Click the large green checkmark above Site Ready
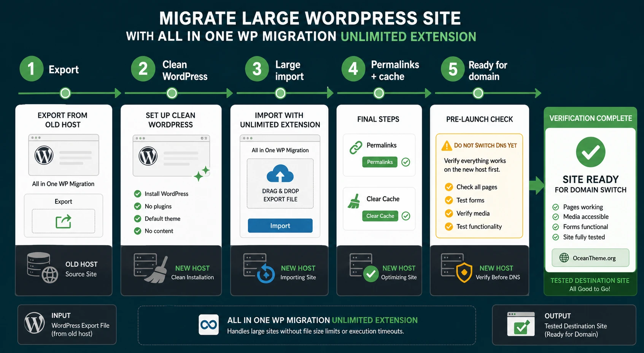Viewport: 644px width, 353px height. point(590,152)
